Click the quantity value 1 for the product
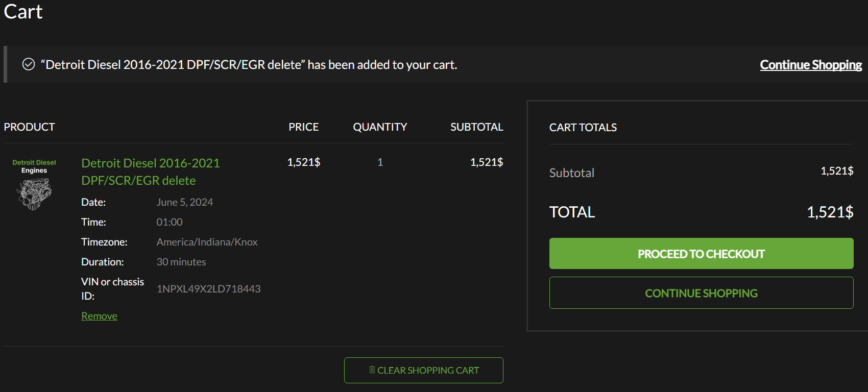The height and width of the screenshot is (392, 868). coord(380,162)
